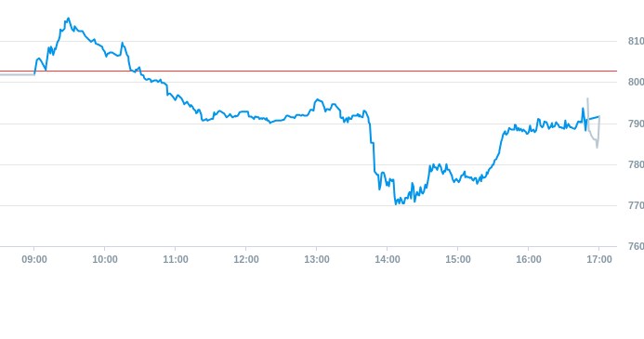Viewport: 644px width, 339px height.
Task: Select the 14:00 time axis label
Action: (388, 259)
